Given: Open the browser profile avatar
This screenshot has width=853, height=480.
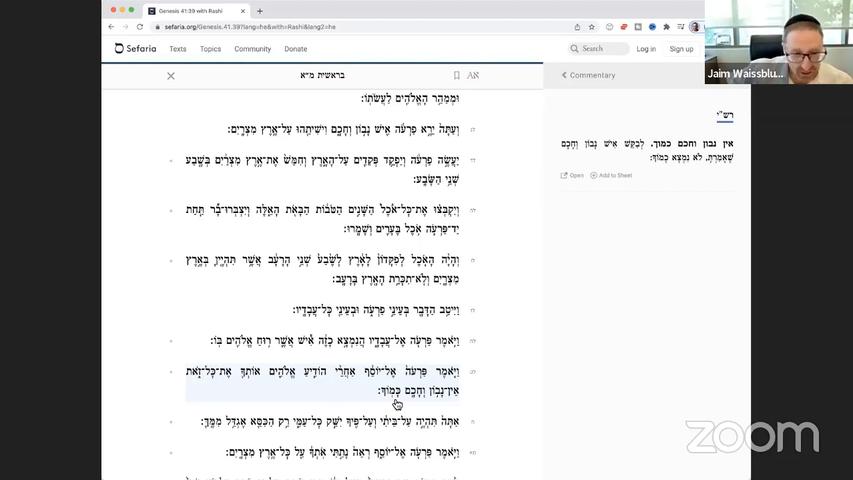Looking at the screenshot, I should pos(695,27).
